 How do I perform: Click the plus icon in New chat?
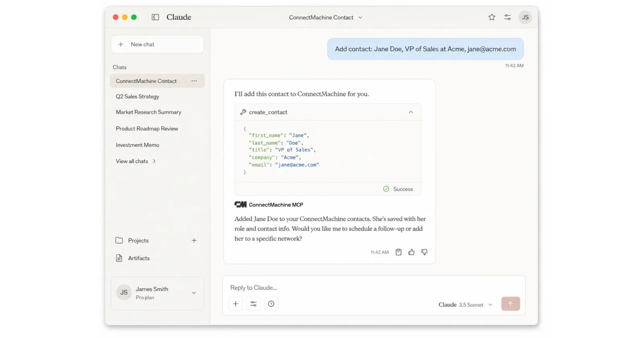tap(121, 44)
